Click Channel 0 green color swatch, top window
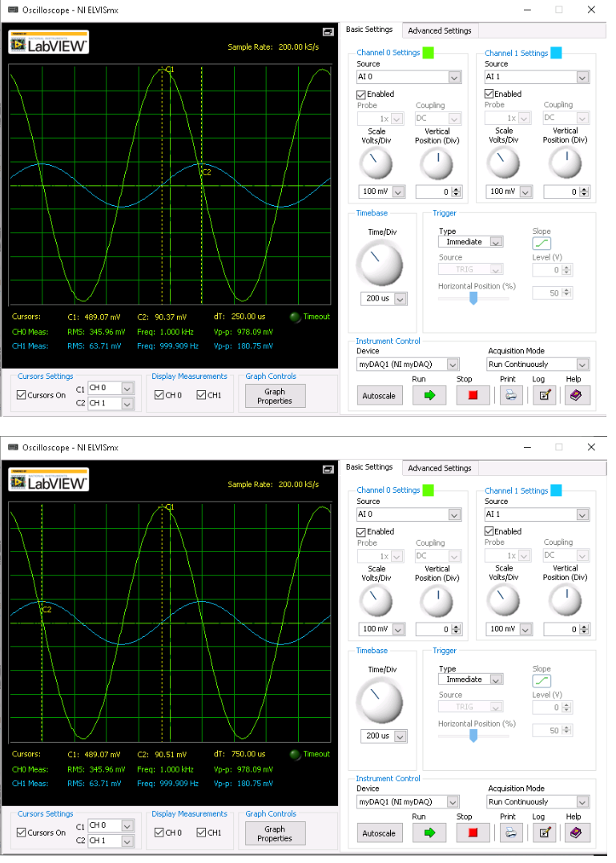The height and width of the screenshot is (863, 616). 428,54
